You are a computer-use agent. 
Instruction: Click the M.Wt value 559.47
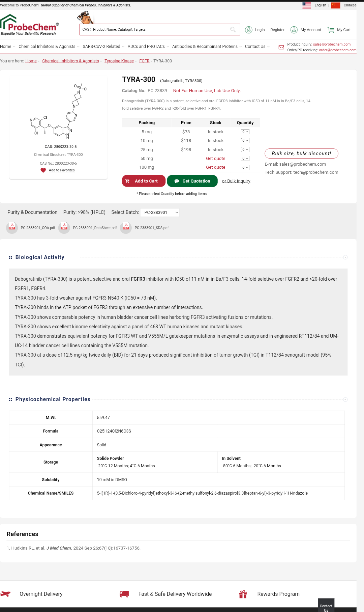[x=103, y=418]
